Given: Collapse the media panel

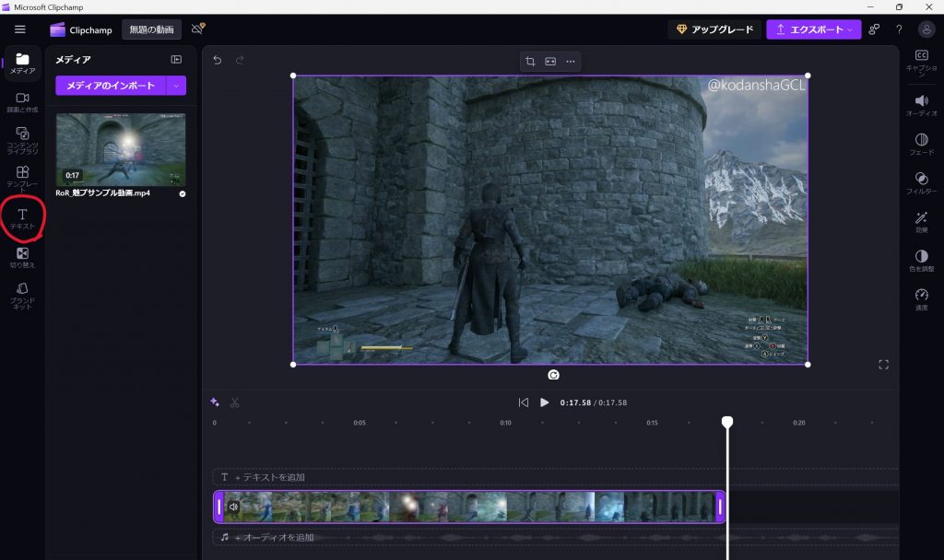Looking at the screenshot, I should 176,60.
